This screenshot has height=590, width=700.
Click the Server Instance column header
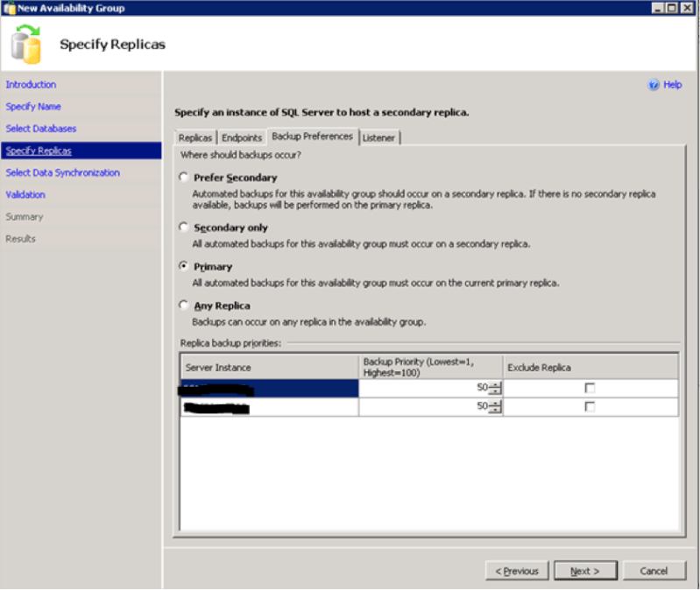[x=270, y=367]
